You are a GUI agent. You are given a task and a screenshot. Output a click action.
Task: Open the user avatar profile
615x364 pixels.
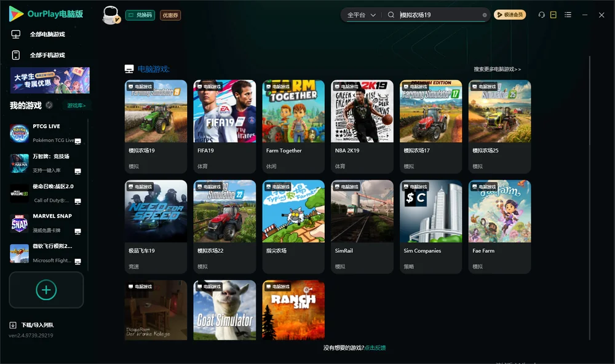coord(111,15)
